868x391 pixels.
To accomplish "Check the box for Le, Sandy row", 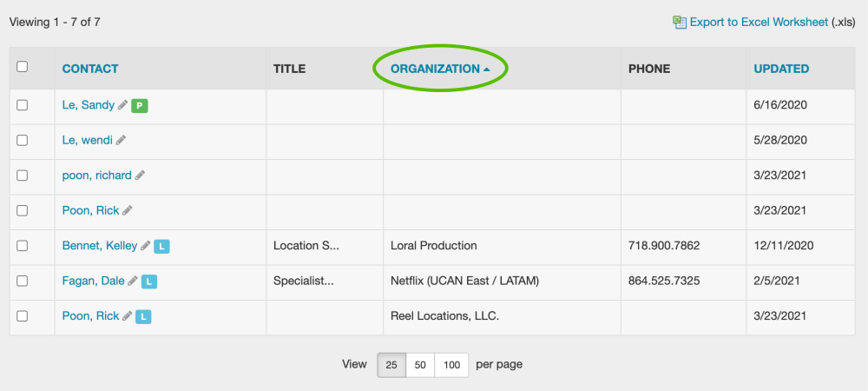I will click(x=23, y=105).
